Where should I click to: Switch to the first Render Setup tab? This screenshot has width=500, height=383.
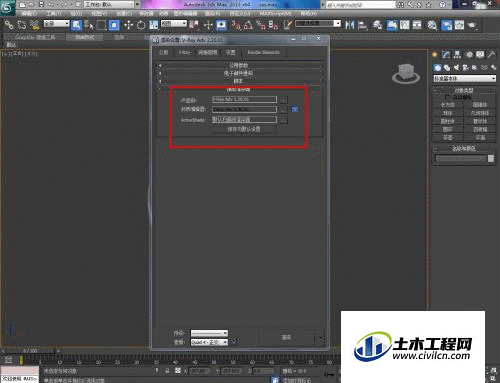pyautogui.click(x=163, y=52)
